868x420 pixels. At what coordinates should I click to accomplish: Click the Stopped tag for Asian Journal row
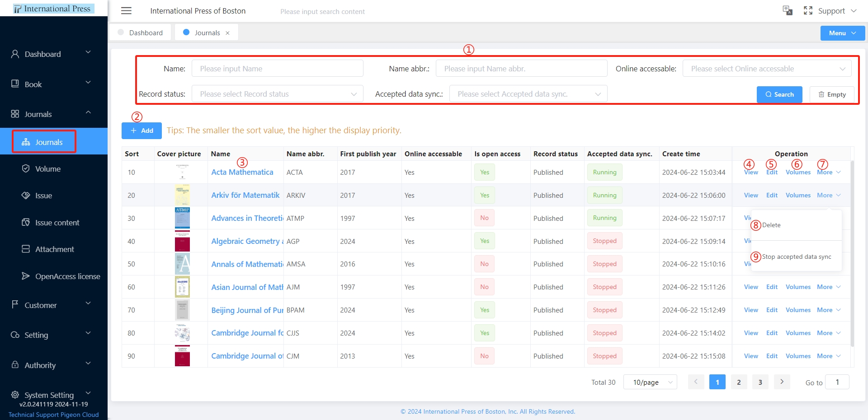[604, 287]
